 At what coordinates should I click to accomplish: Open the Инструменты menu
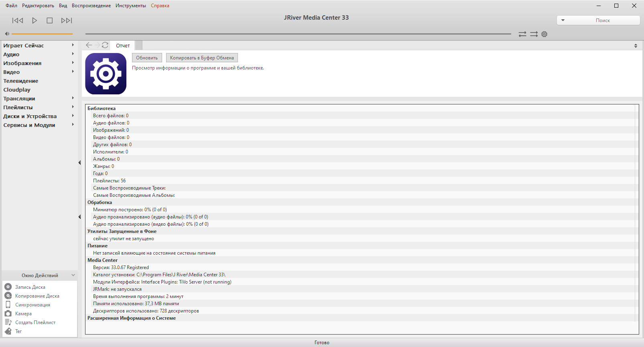[x=131, y=6]
